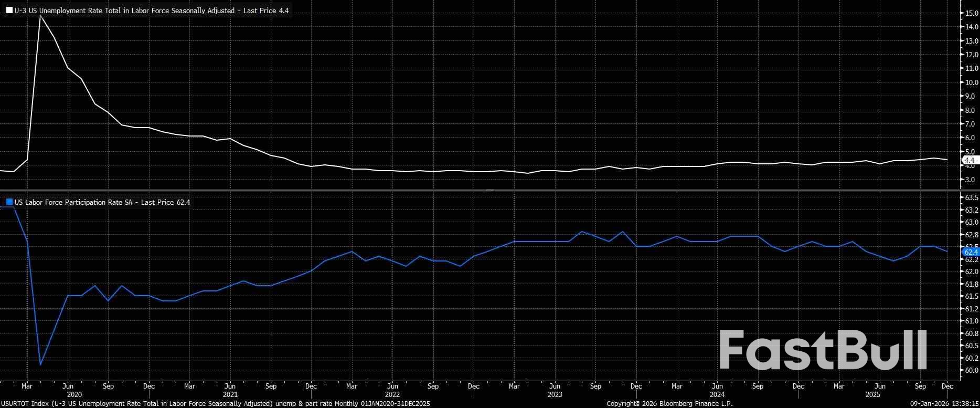Select the 2025 year label on the time axis

pos(872,394)
